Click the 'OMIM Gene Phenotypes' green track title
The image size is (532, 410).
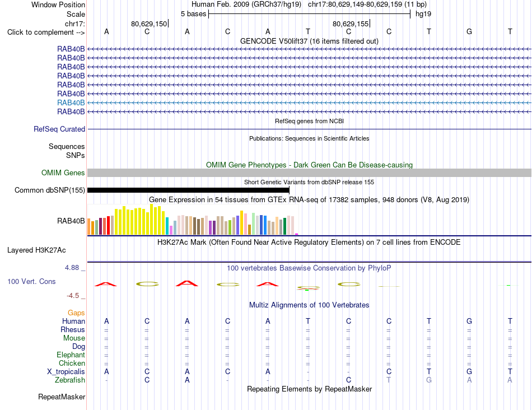tap(309, 165)
